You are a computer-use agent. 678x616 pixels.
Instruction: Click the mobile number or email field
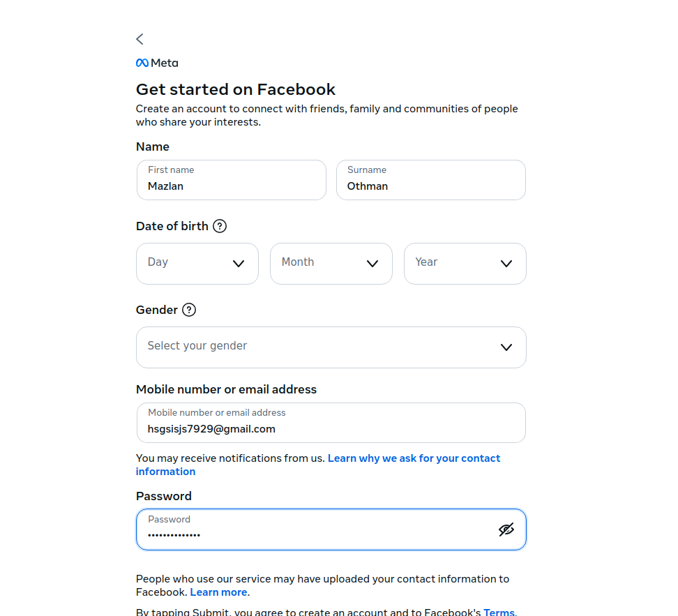click(x=331, y=423)
